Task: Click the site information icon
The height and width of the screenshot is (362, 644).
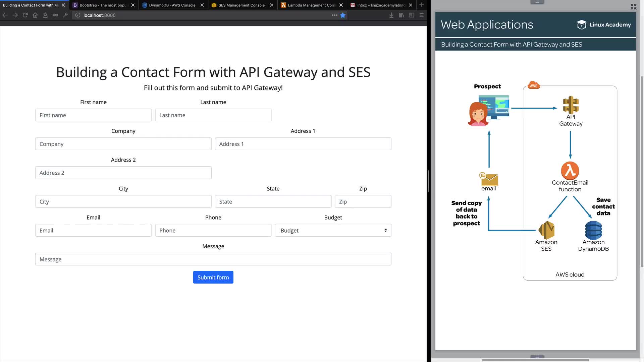Action: [78, 15]
